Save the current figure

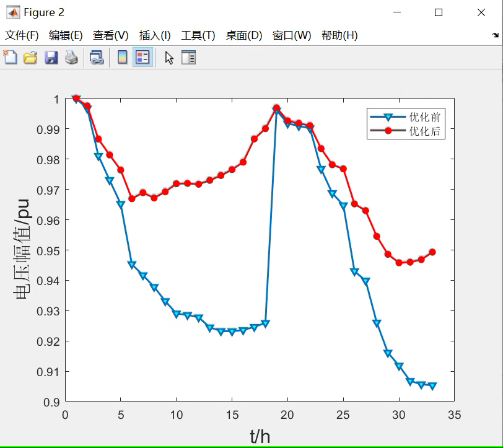(x=51, y=57)
